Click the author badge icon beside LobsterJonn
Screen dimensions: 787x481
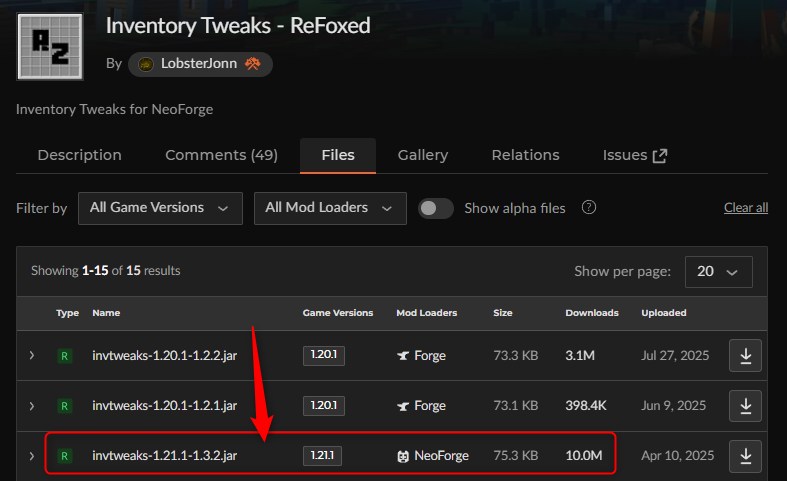click(252, 64)
